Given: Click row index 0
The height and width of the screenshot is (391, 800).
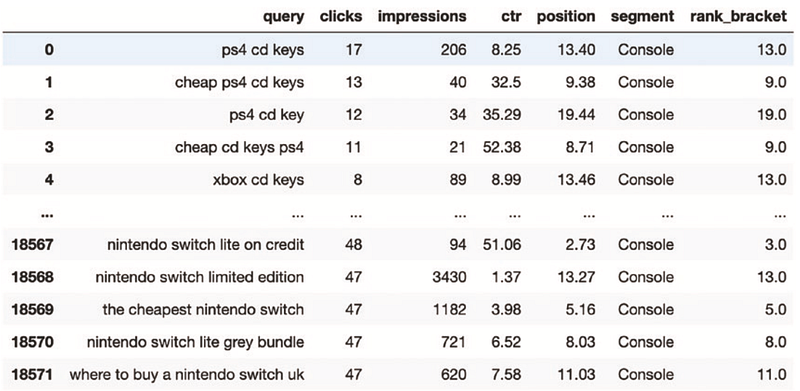Looking at the screenshot, I should click(x=49, y=50).
